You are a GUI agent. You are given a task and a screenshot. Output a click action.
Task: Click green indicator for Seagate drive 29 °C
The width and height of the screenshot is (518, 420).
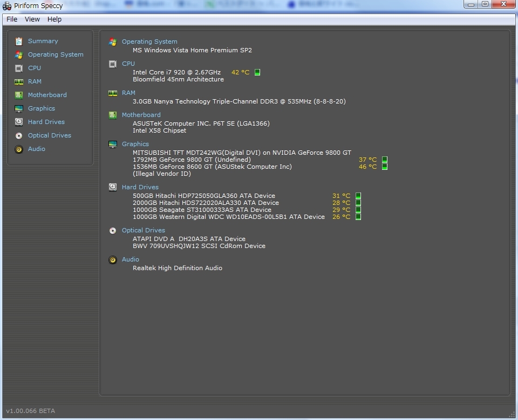point(358,210)
